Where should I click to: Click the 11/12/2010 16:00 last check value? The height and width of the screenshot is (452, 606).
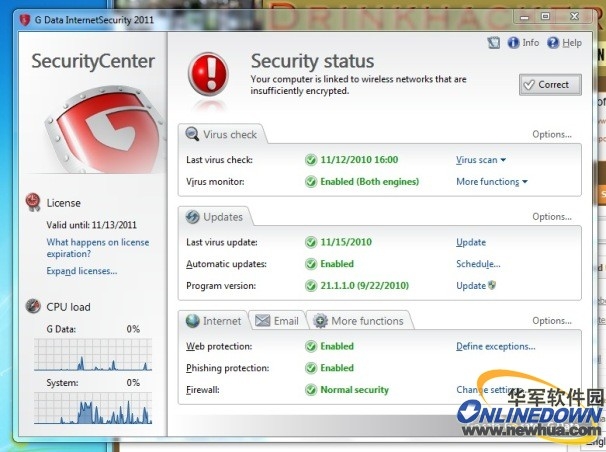(359, 160)
